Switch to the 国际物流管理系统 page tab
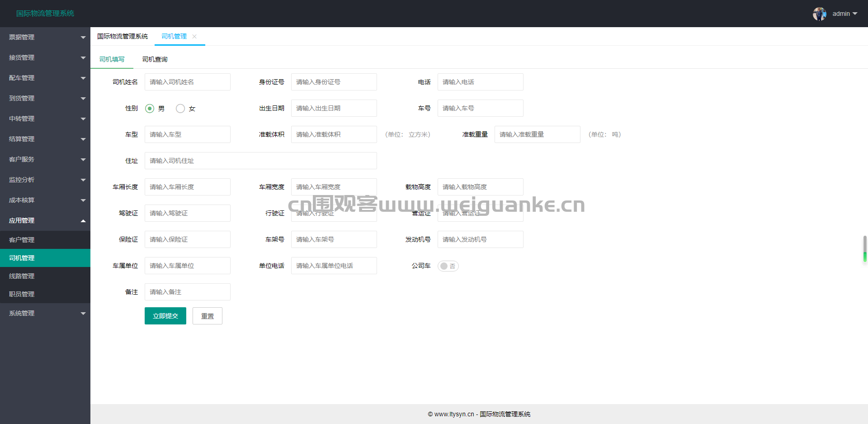The height and width of the screenshot is (424, 868). pos(123,36)
